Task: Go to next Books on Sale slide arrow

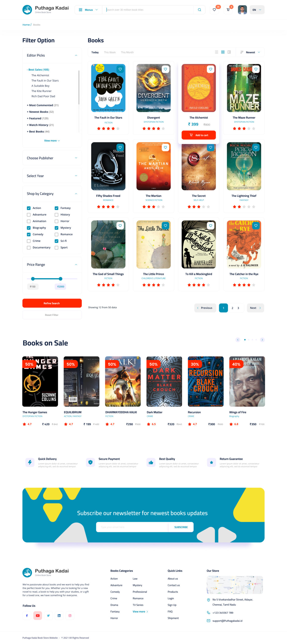Action: point(262,339)
